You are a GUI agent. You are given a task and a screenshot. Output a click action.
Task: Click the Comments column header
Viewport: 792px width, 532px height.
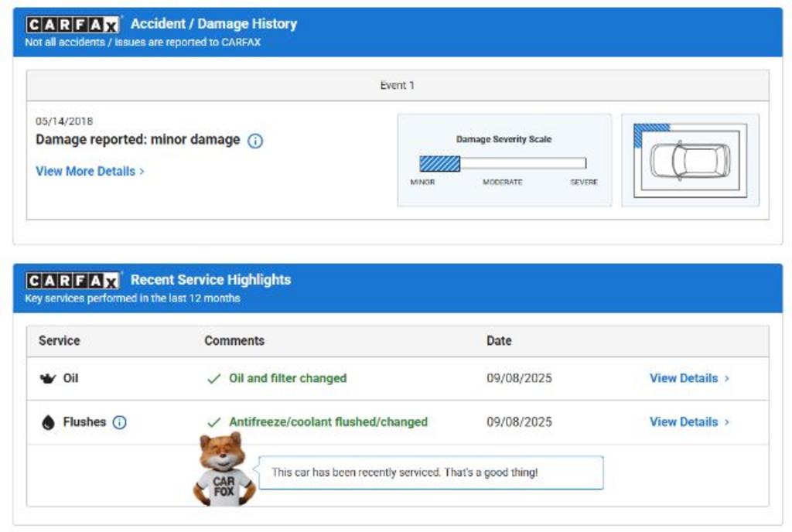pyautogui.click(x=234, y=341)
